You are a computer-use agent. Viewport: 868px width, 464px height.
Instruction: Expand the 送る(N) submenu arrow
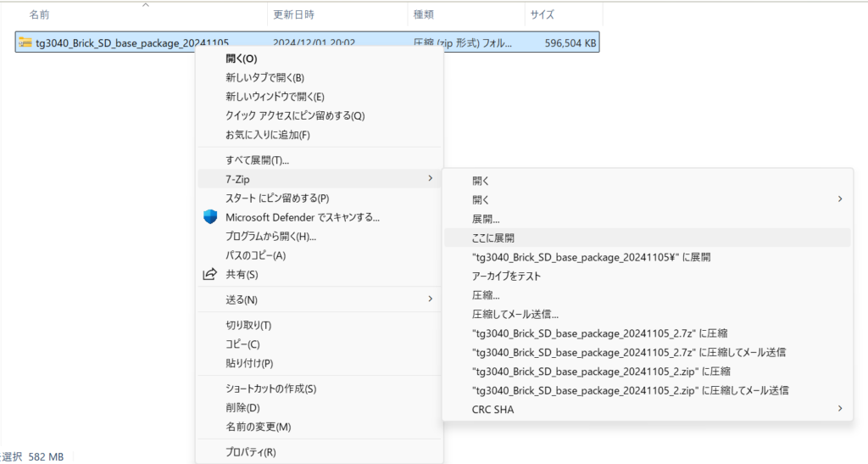(430, 299)
